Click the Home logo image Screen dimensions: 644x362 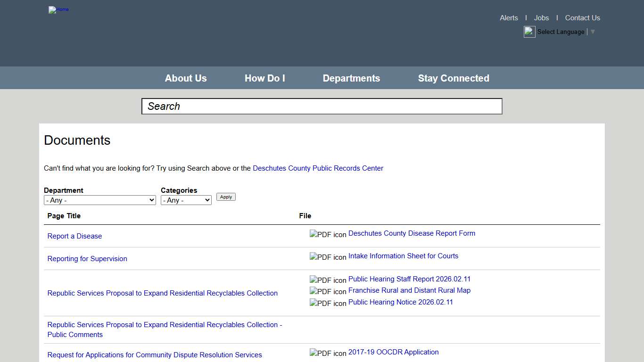point(58,10)
